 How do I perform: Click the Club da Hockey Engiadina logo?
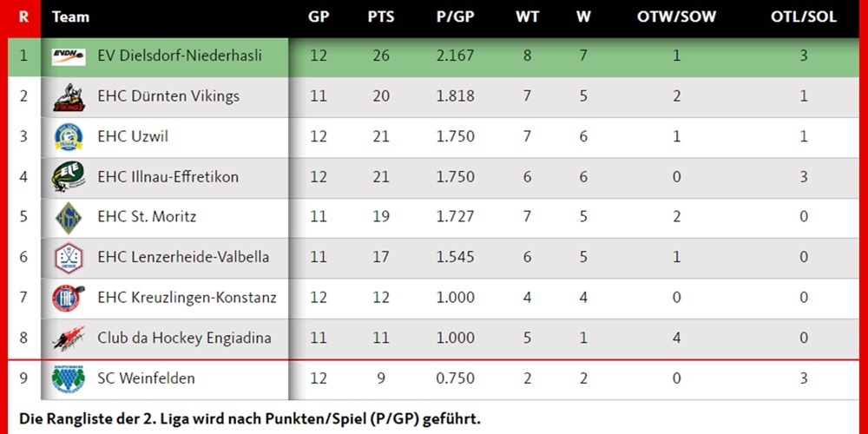(69, 338)
